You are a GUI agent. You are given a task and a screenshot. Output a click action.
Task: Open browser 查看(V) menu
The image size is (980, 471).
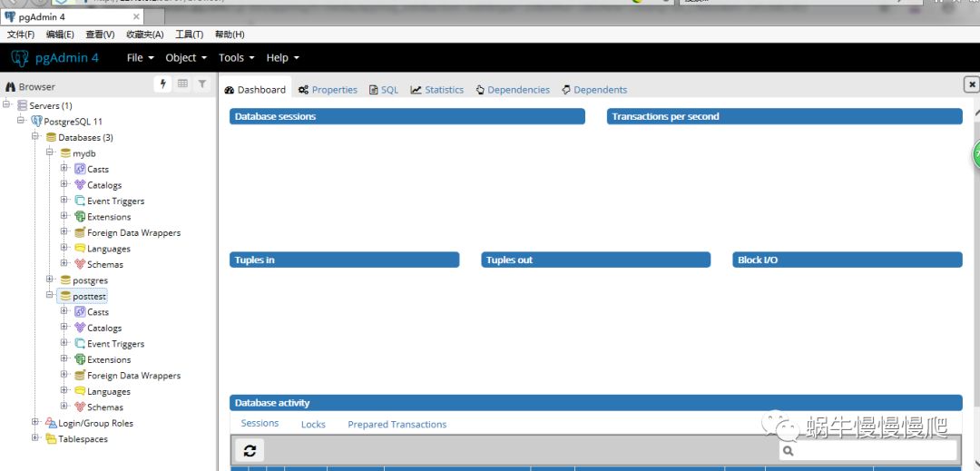coord(100,34)
